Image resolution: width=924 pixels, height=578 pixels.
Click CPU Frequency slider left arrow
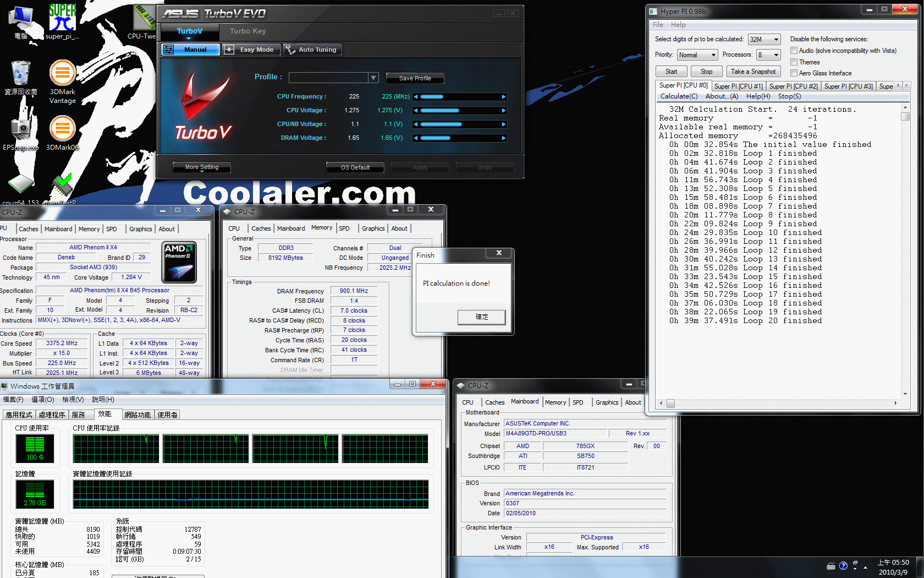[x=416, y=97]
